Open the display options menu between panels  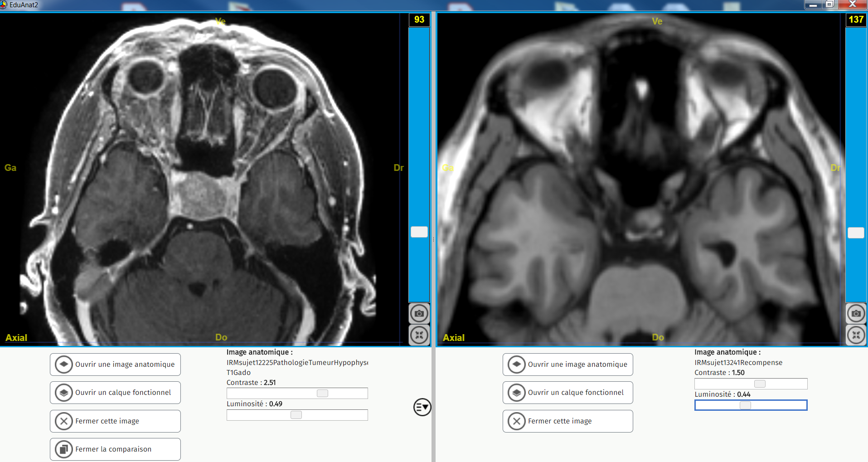[422, 407]
